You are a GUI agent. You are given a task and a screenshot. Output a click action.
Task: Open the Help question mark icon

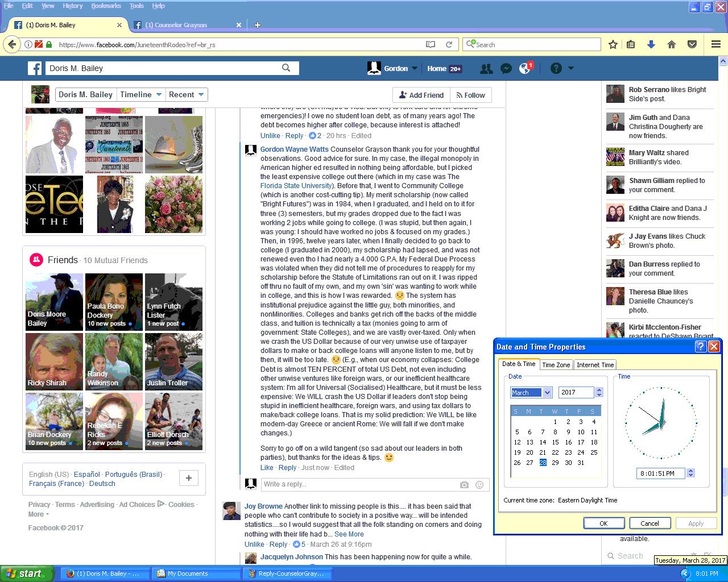[x=556, y=68]
